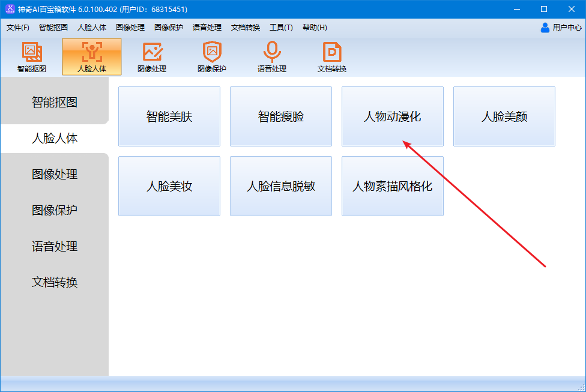Open 用户中心 text link
The width and height of the screenshot is (586, 392).
(x=567, y=27)
